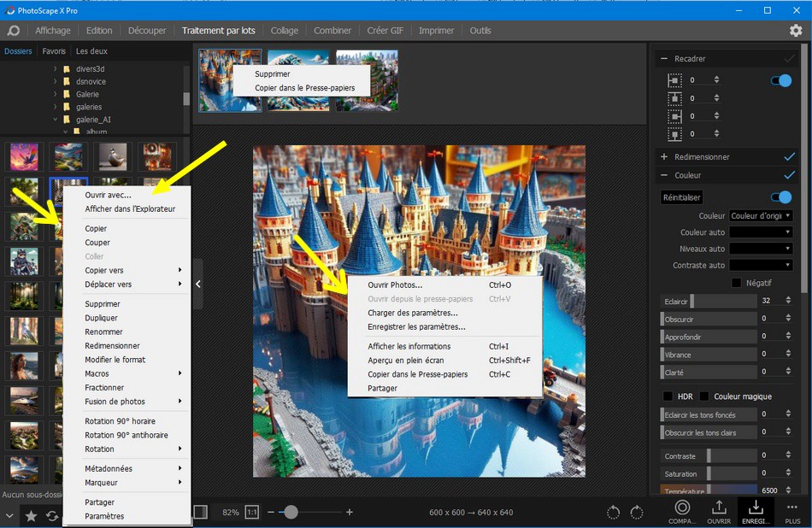
Task: Click the Ouvrir upload icon
Action: click(x=719, y=512)
